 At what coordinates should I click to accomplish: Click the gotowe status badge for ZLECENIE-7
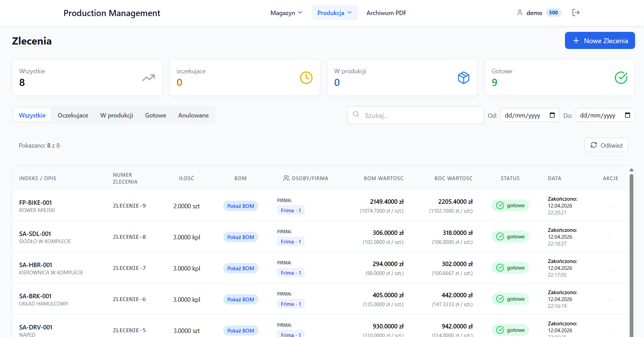[x=510, y=268]
